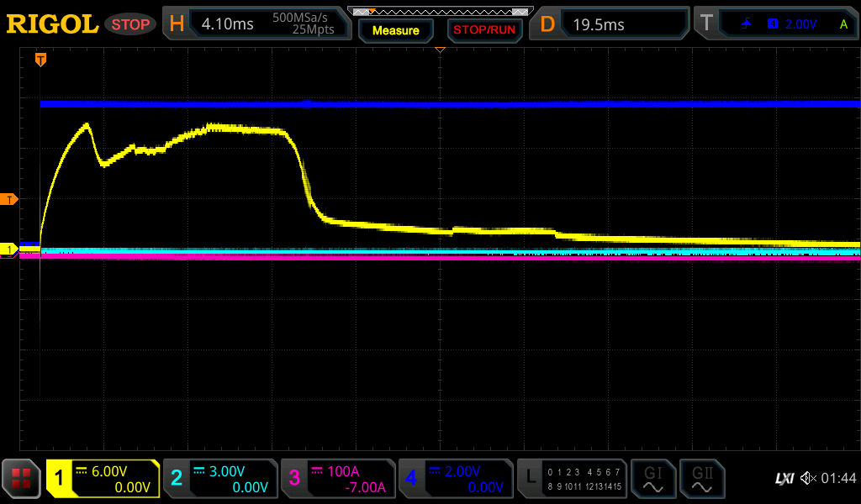Toggle channel 1 with the 6.00V label
This screenshot has height=504, width=861.
coord(103,479)
